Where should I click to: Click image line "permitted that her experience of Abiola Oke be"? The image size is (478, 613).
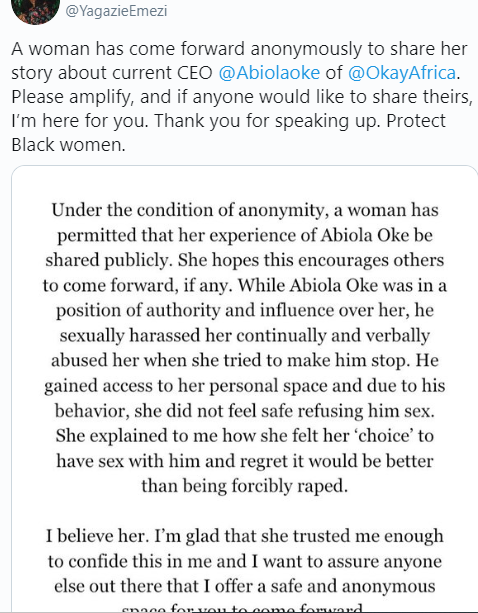[x=245, y=235]
